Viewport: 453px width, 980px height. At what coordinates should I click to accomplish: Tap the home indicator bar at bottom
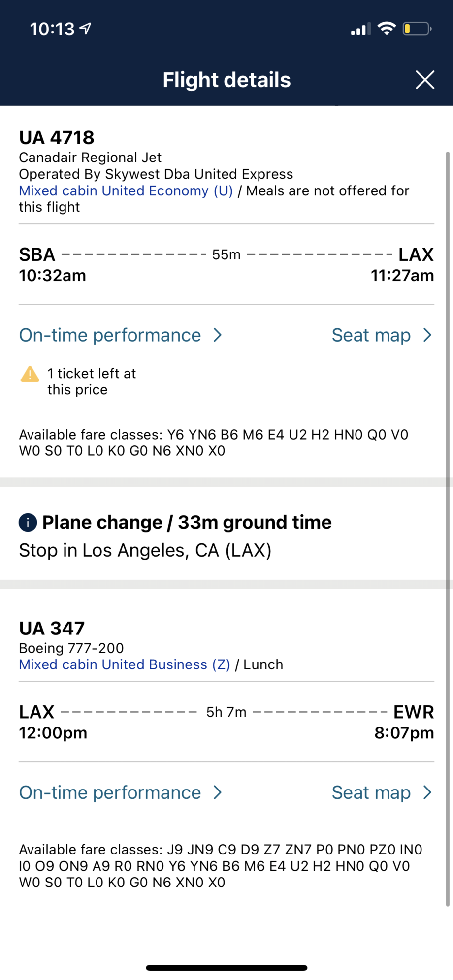tap(226, 968)
